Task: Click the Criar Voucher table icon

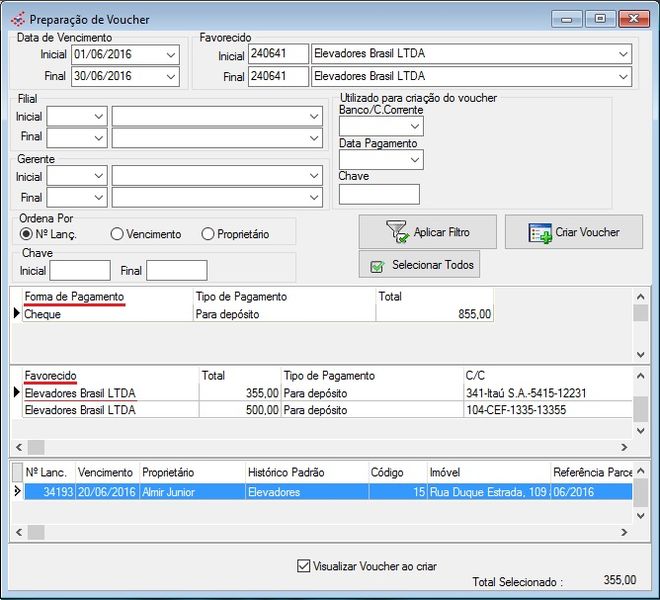Action: [x=540, y=232]
